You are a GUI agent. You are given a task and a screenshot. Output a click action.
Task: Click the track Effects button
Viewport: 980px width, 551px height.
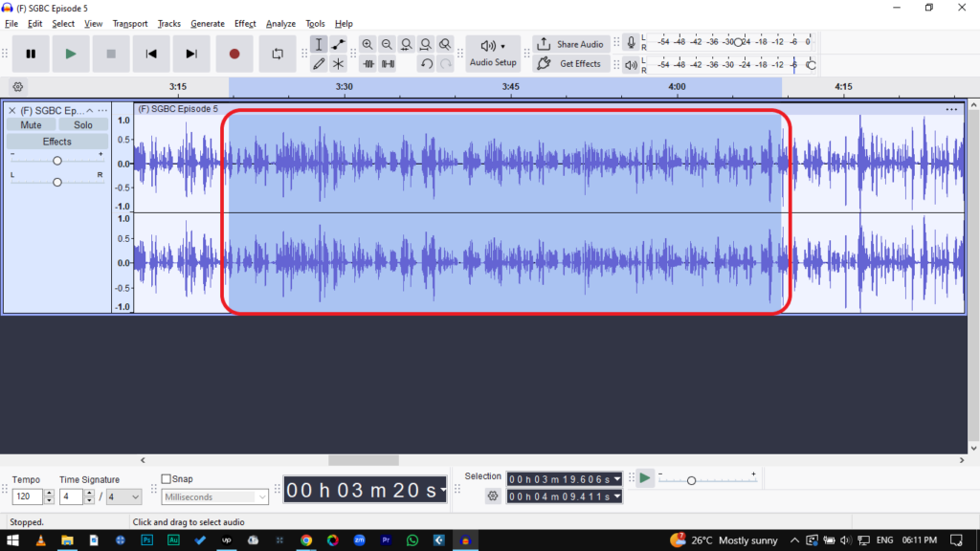(56, 142)
